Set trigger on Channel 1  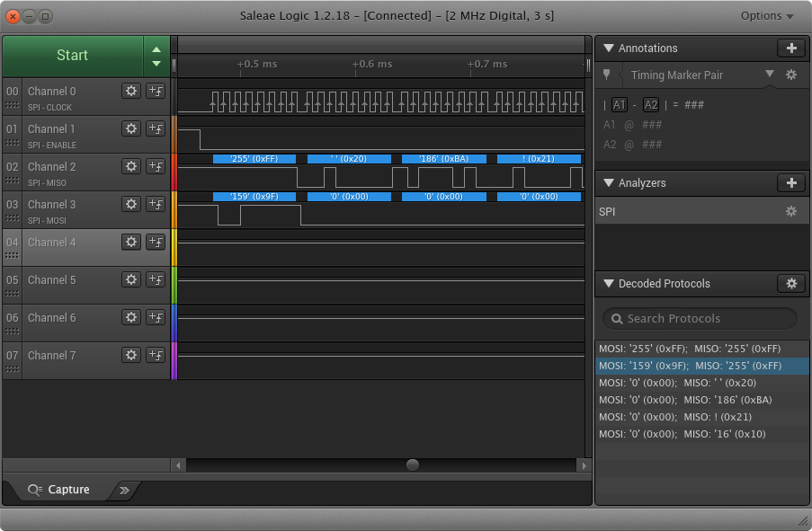(x=156, y=128)
